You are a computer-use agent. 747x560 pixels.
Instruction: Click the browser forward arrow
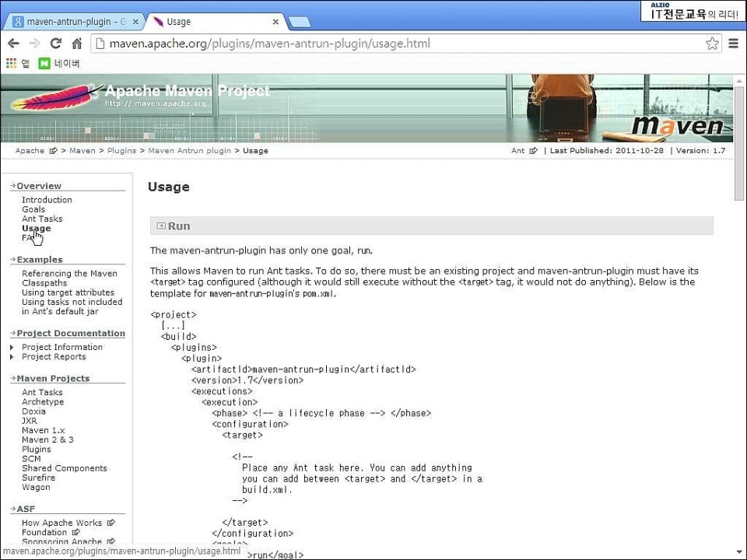(34, 44)
